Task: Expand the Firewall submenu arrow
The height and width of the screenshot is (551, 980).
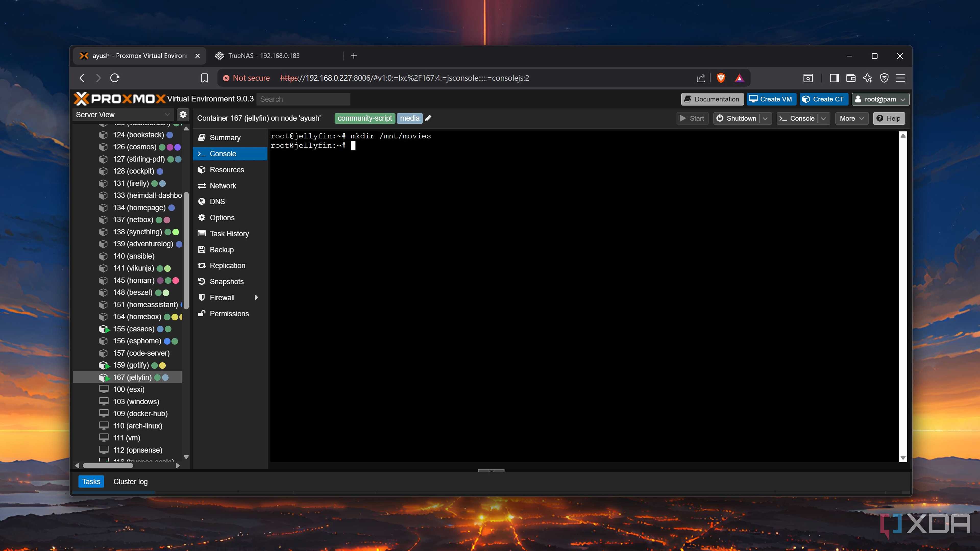Action: click(256, 298)
